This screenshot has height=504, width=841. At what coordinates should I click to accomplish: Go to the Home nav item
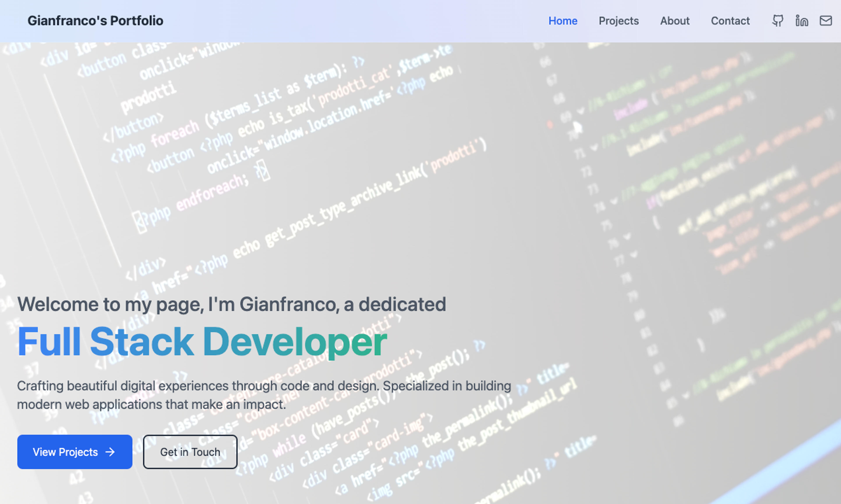(x=563, y=21)
